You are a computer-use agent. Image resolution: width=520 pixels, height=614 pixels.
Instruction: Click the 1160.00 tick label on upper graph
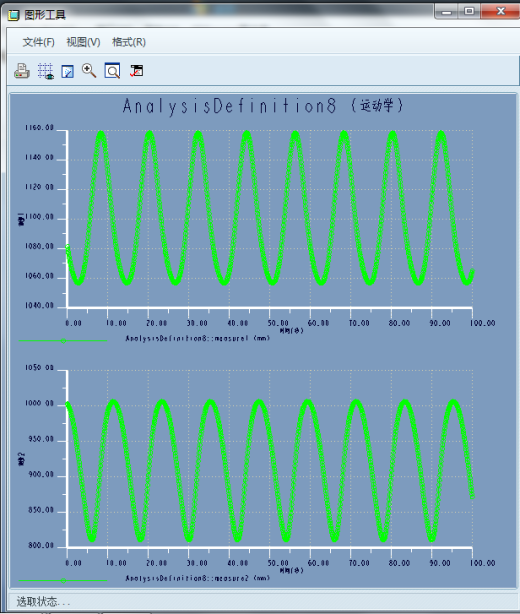point(39,128)
